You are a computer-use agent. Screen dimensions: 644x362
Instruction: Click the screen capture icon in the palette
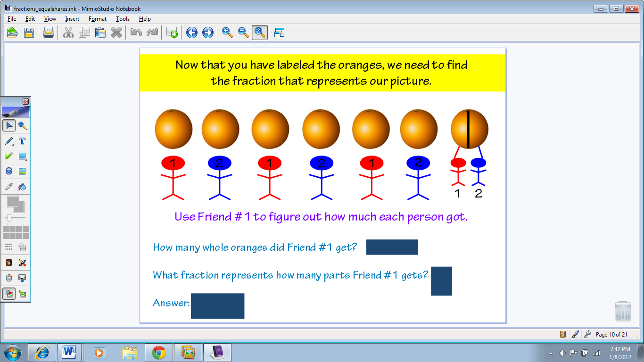point(22,278)
